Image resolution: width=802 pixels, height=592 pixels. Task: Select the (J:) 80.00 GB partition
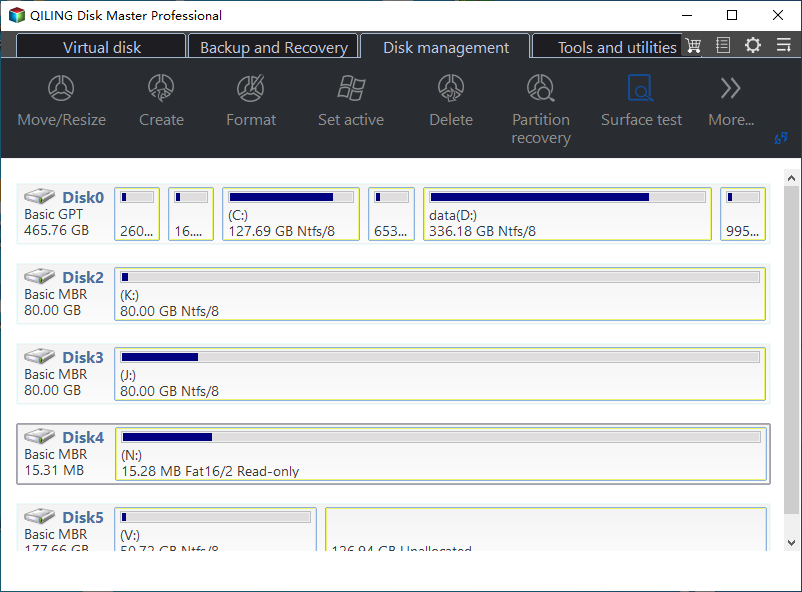[440, 374]
